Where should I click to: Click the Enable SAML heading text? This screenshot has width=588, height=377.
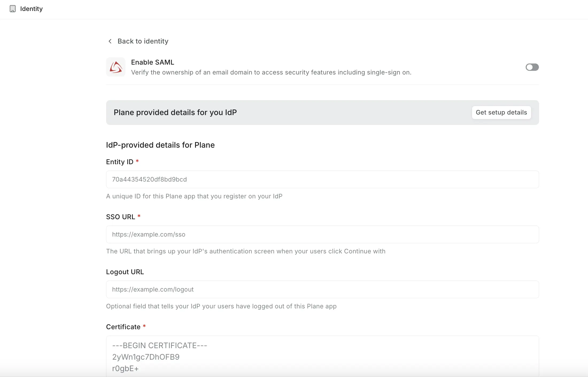(x=152, y=62)
